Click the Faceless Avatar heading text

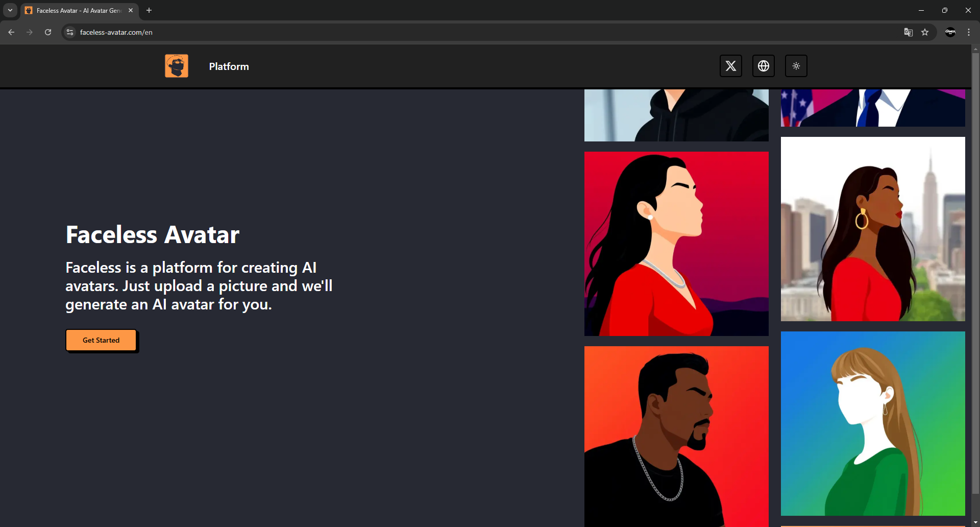click(153, 235)
